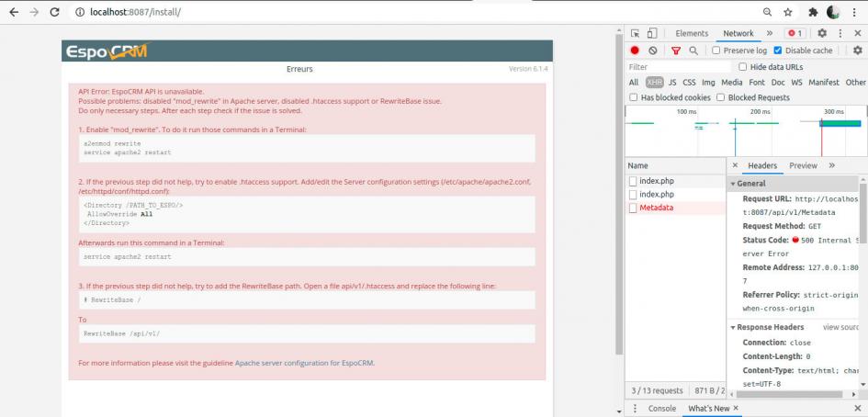Select the Metadata request row
This screenshot has width=868, height=417.
(656, 208)
